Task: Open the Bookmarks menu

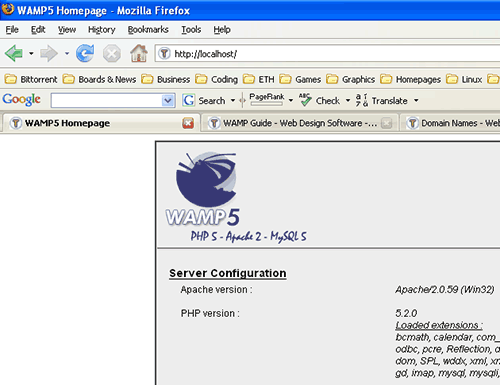Action: click(148, 30)
